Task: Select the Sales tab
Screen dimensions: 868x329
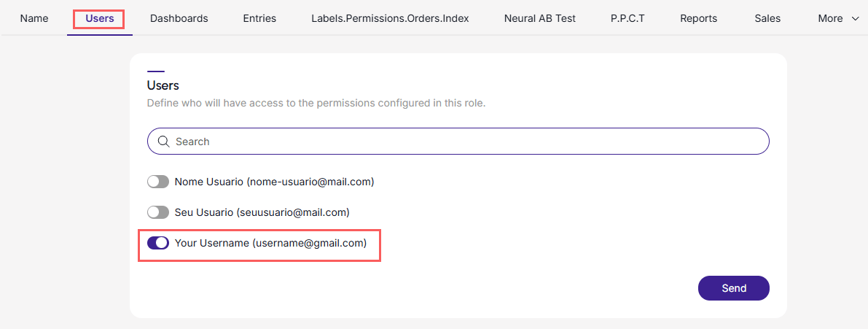Action: 767,18
